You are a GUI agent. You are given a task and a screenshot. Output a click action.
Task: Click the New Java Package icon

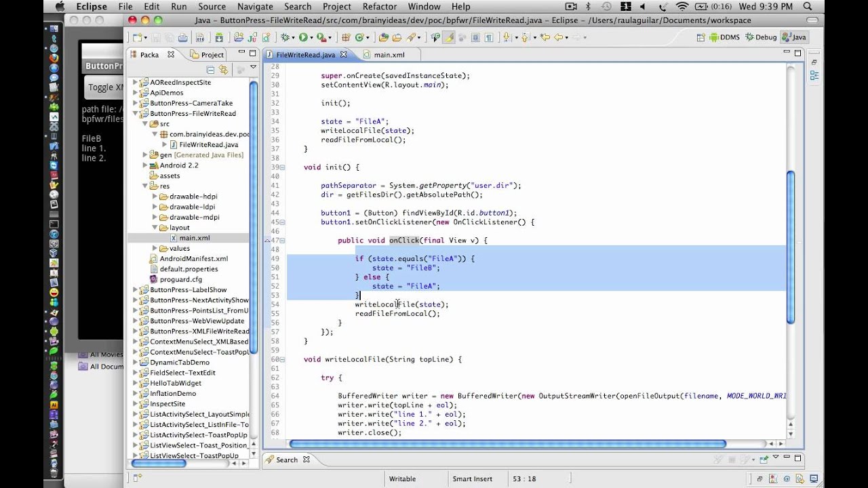[346, 37]
